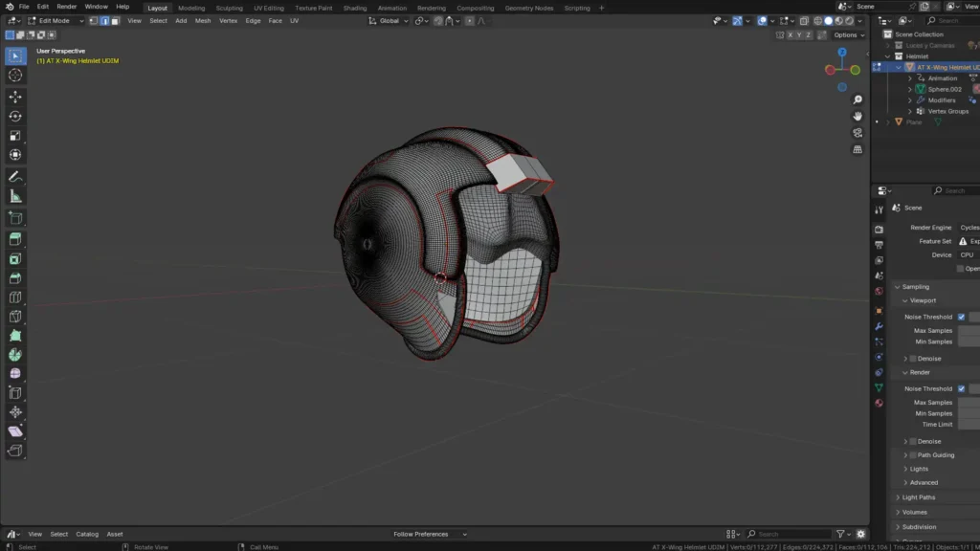980x551 pixels.
Task: Toggle the Viewport Noise Threshold checkbox
Action: coord(961,317)
